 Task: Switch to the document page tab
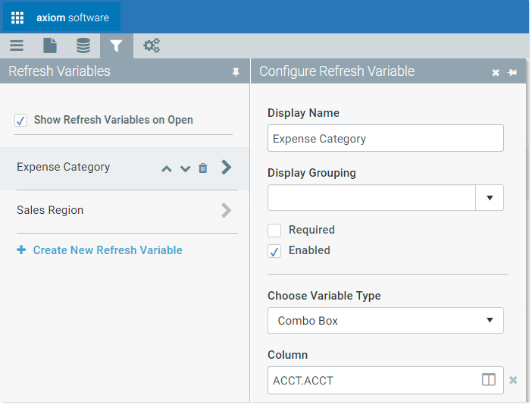tap(50, 46)
